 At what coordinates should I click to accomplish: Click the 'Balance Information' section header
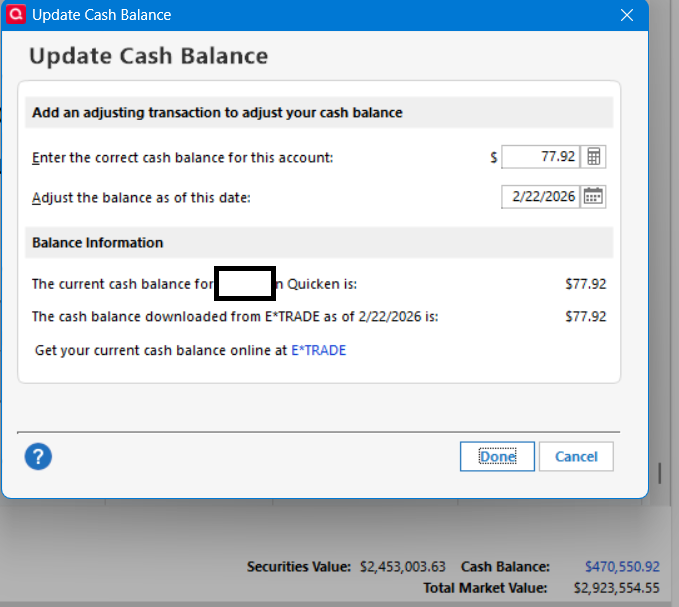pos(319,242)
